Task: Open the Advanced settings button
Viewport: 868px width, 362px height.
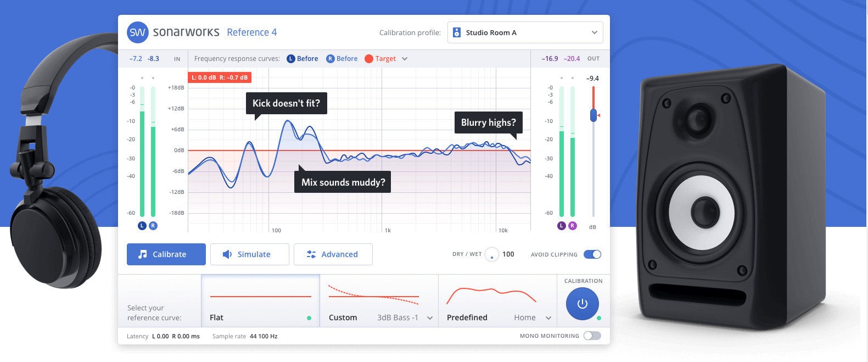Action: pos(333,254)
